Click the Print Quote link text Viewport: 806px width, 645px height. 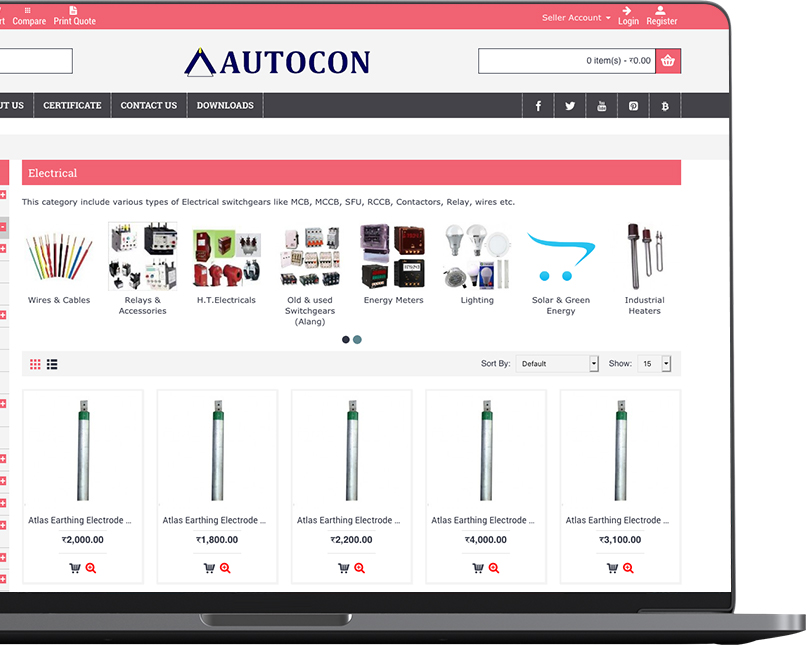pyautogui.click(x=75, y=21)
